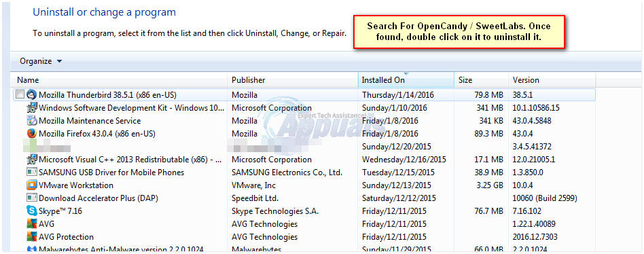Select the Malwarebytes Anti-Malware entry

[304, 249]
